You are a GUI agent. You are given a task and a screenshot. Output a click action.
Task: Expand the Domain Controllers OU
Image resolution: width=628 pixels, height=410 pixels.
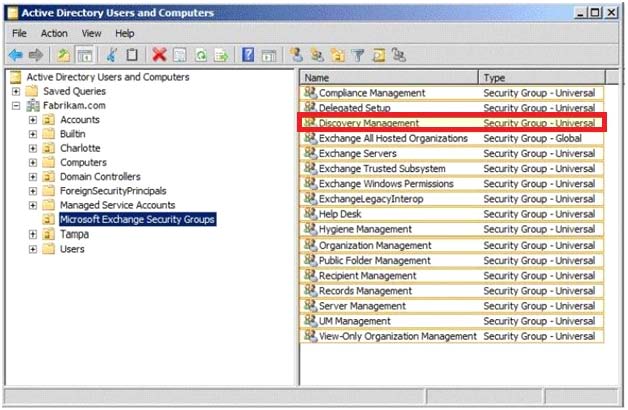click(33, 177)
